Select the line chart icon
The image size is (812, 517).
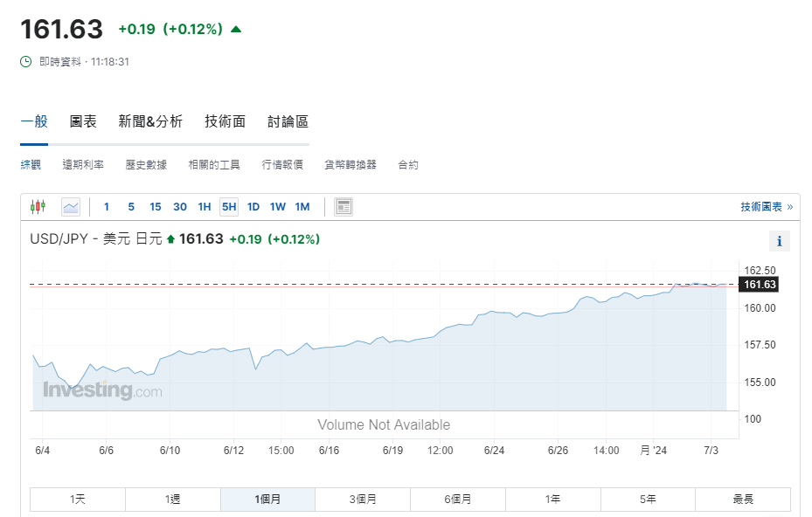[70, 206]
